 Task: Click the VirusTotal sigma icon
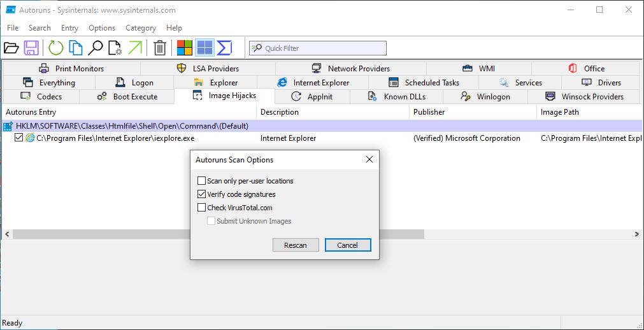tap(224, 48)
